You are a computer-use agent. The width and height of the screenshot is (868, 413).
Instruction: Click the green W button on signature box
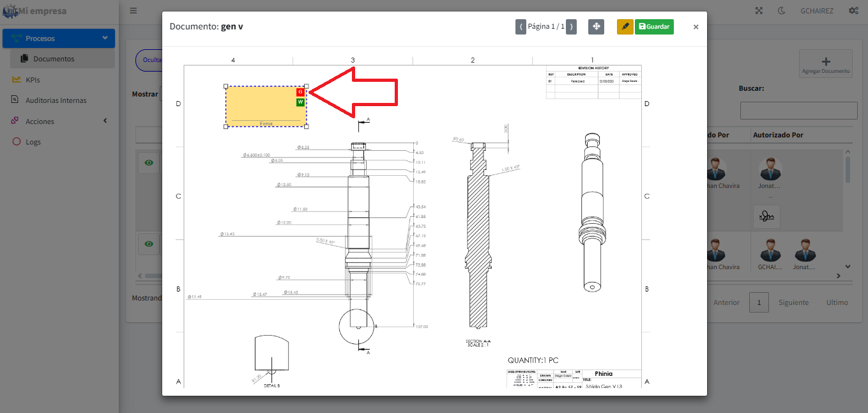[300, 102]
